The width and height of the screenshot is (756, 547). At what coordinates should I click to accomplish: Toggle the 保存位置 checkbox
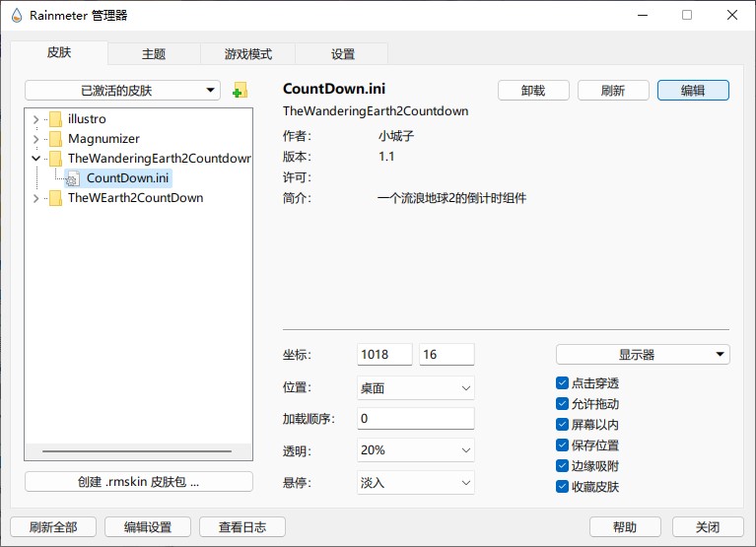[x=562, y=445]
